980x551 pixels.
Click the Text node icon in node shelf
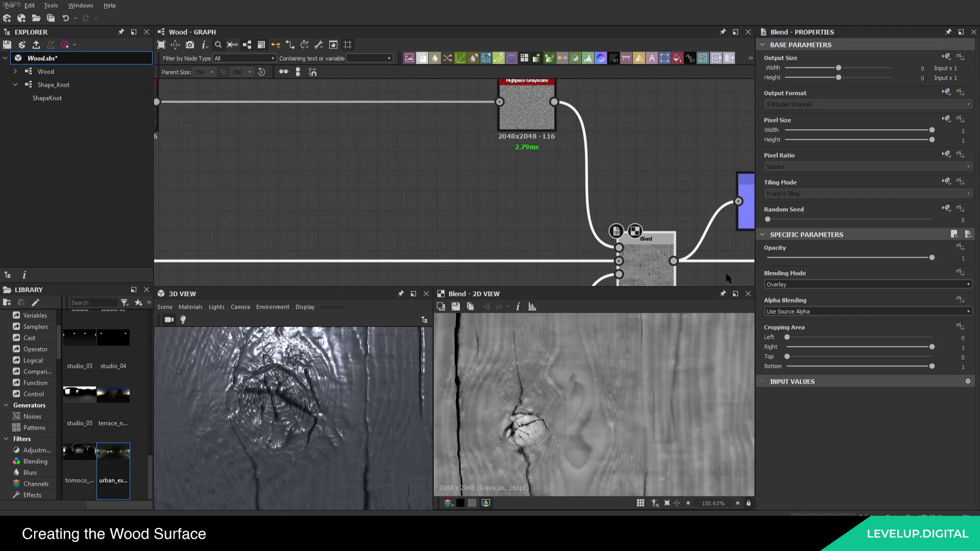[x=652, y=58]
